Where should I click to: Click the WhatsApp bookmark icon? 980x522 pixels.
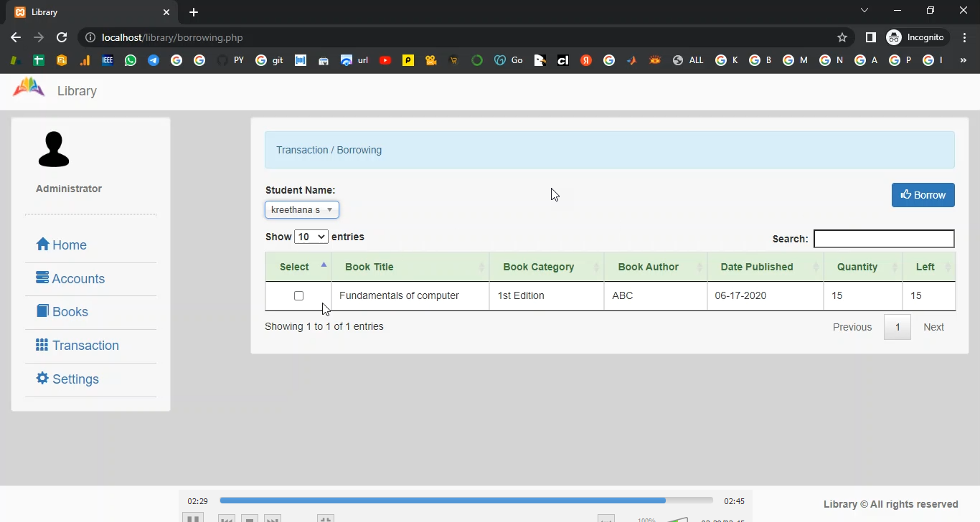pos(130,60)
